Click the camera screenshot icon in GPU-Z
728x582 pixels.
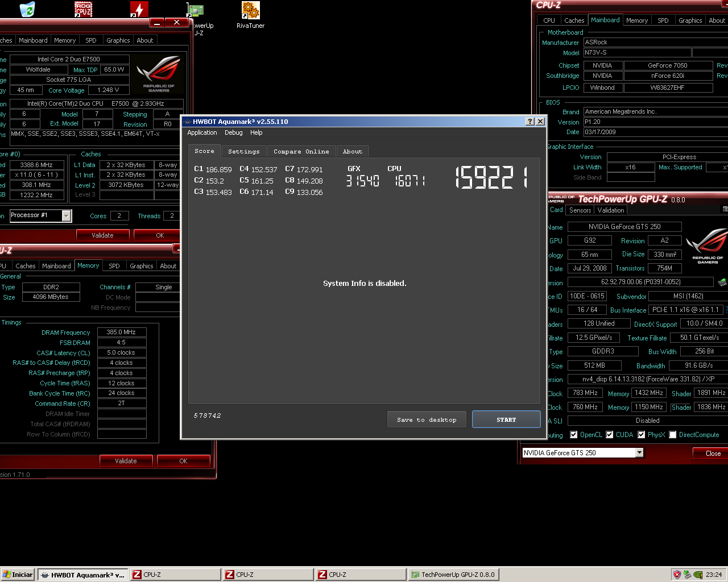725,209
